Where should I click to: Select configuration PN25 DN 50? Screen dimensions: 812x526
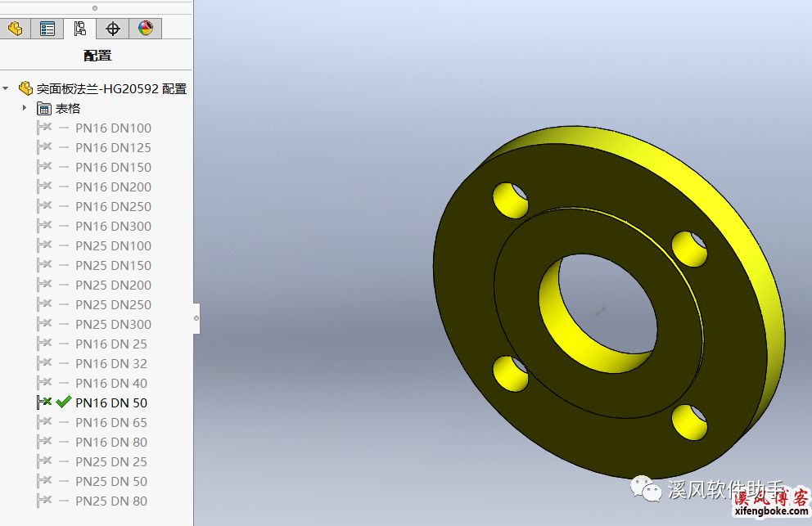111,482
